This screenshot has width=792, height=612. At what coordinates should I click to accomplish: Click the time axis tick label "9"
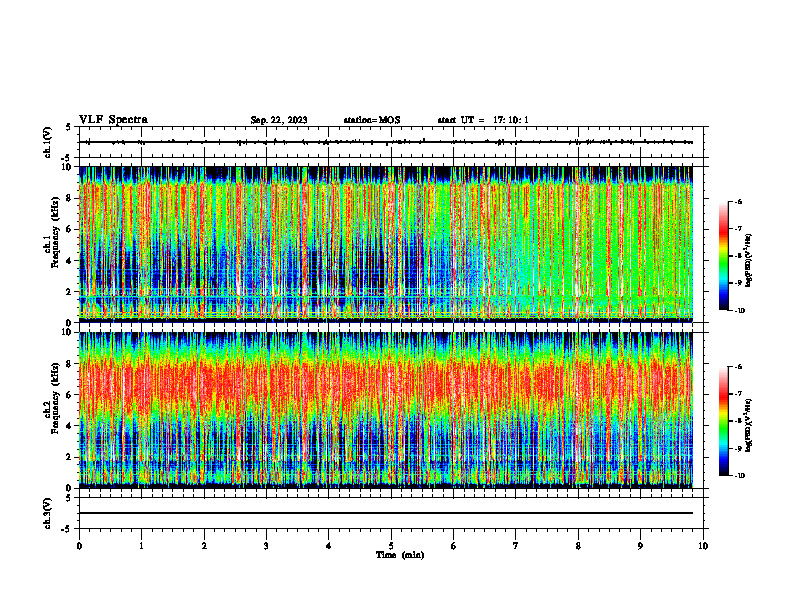pyautogui.click(x=640, y=546)
